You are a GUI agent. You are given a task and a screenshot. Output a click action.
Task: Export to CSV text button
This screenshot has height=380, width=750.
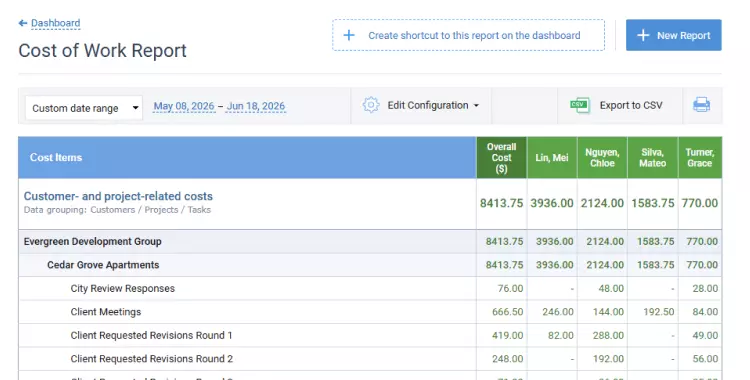[x=631, y=105]
